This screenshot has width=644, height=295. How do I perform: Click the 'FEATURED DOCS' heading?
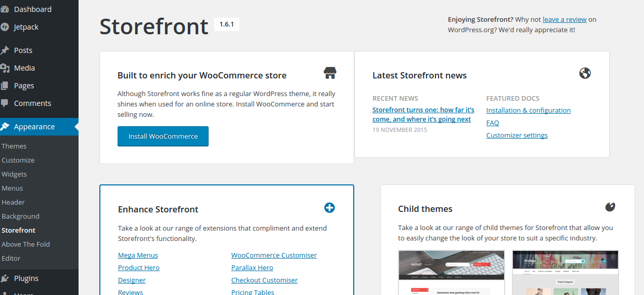513,98
